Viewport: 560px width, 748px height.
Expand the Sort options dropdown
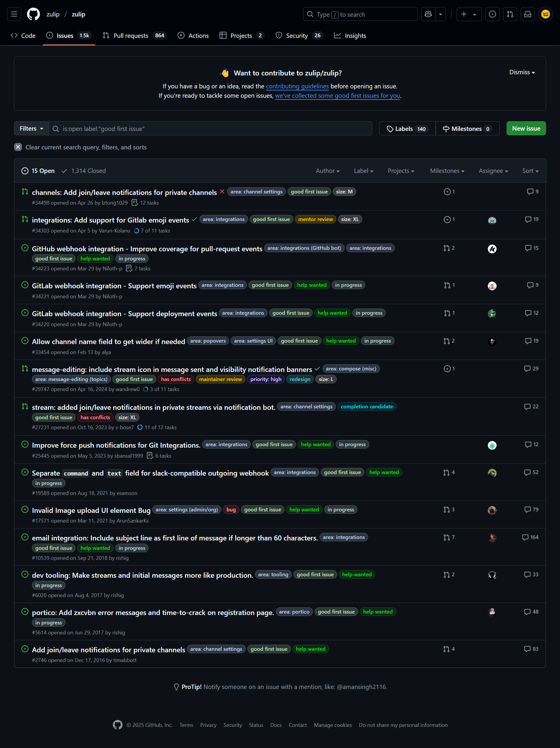click(529, 171)
